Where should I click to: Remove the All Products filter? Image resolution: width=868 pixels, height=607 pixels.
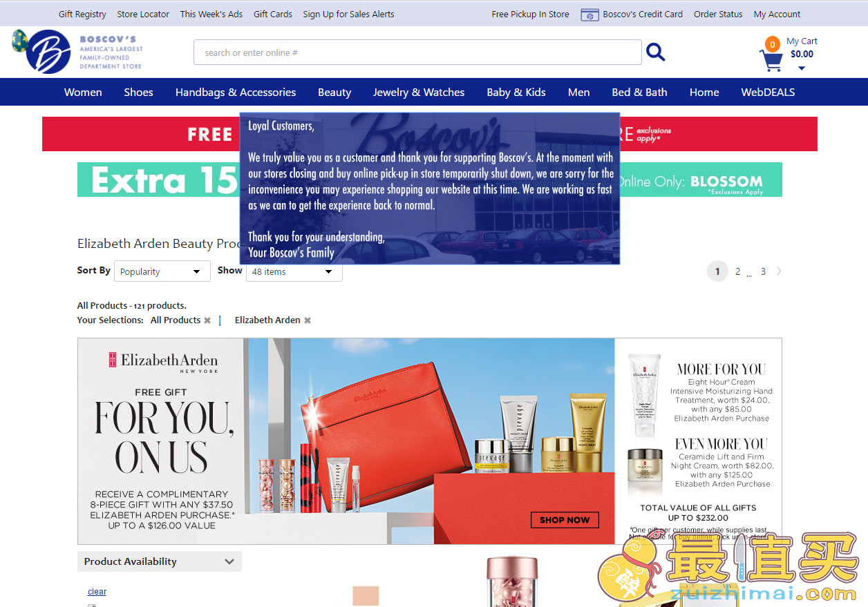click(207, 320)
